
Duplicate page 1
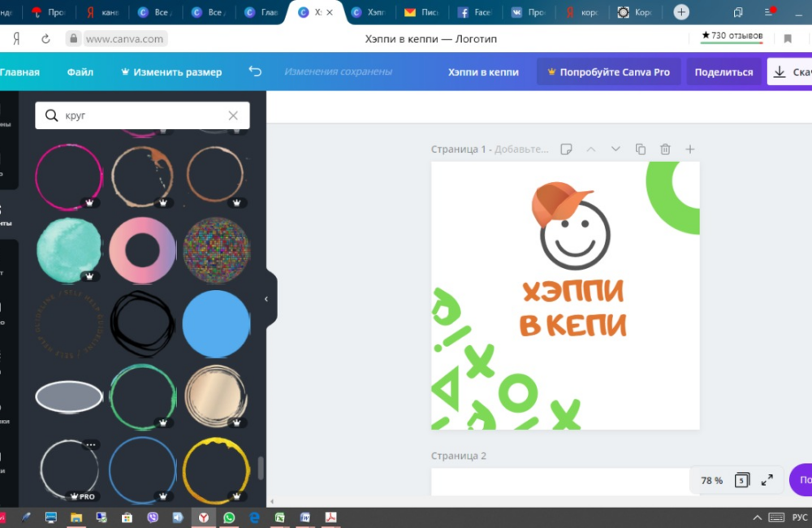click(x=641, y=149)
